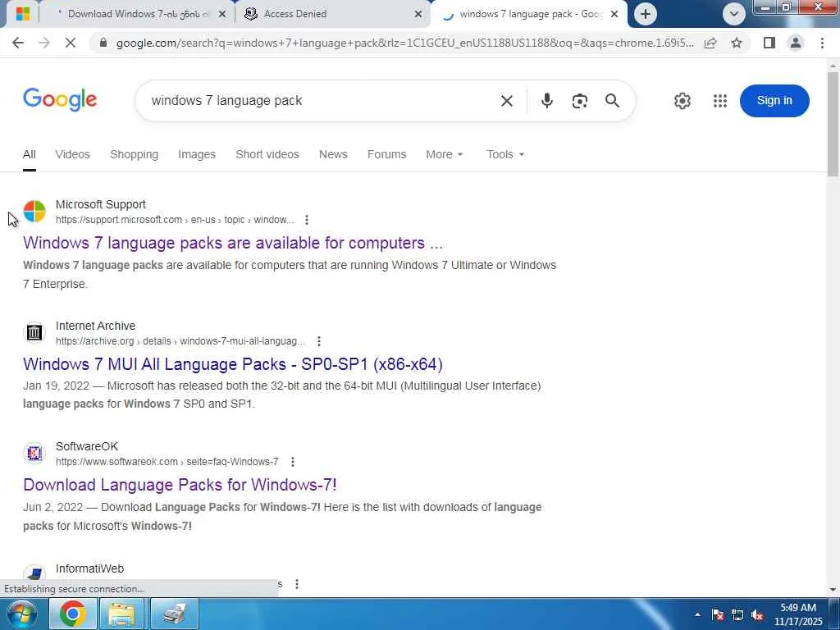Click the Chrome taskbar icon
The width and height of the screenshot is (840, 630).
(73, 614)
